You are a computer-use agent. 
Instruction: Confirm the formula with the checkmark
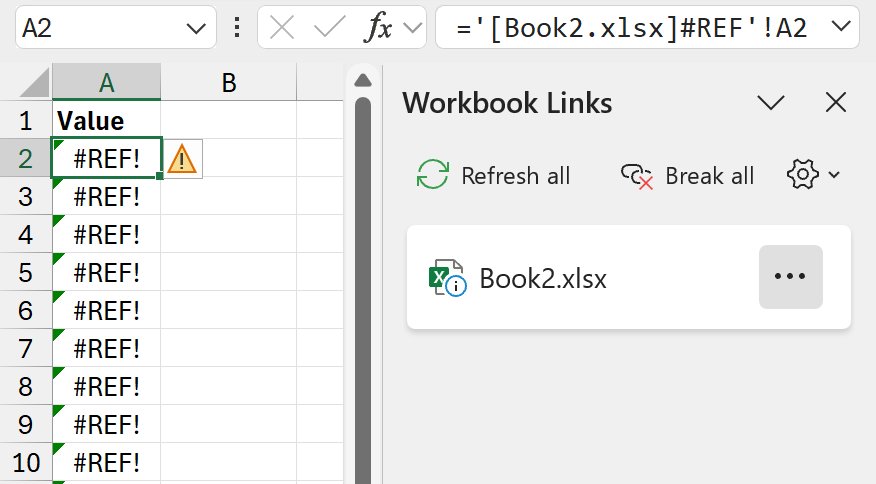pyautogui.click(x=329, y=28)
